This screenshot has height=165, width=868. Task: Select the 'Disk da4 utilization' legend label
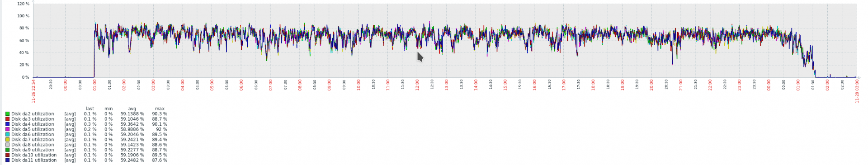[33, 124]
